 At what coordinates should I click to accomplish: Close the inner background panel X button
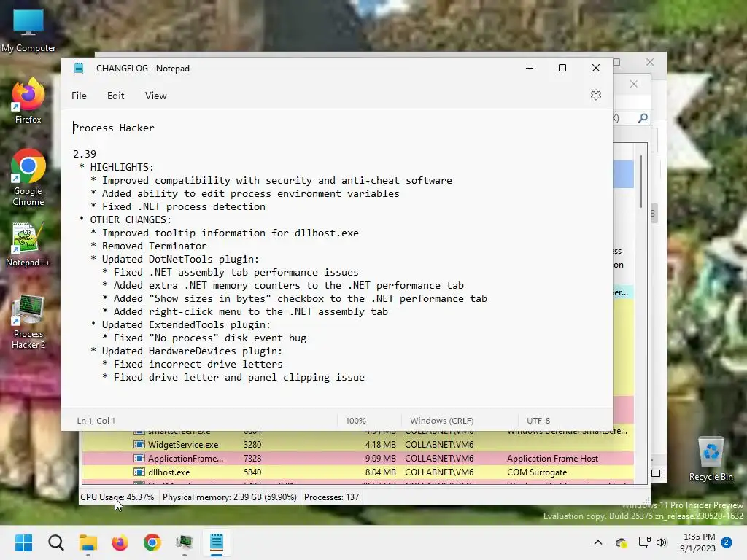(634, 85)
